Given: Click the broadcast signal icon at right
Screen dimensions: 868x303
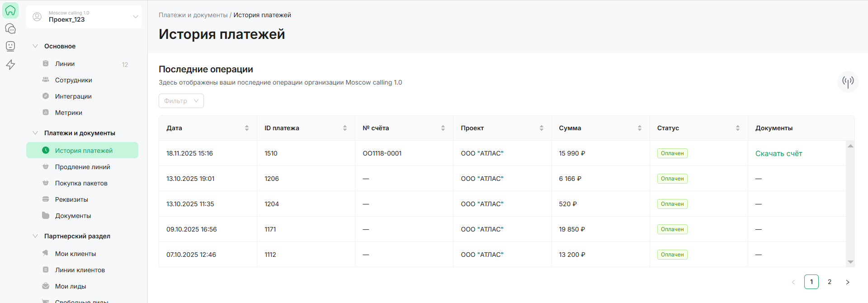Looking at the screenshot, I should click(x=848, y=81).
